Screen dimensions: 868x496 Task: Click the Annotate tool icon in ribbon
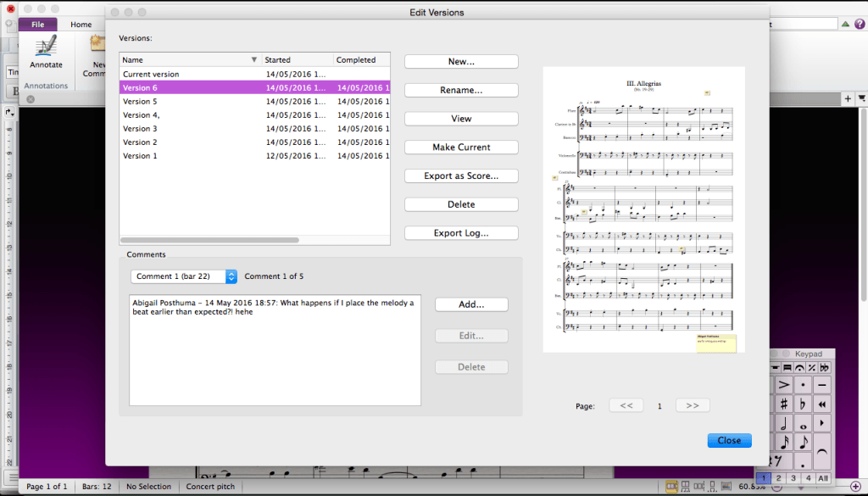point(46,46)
